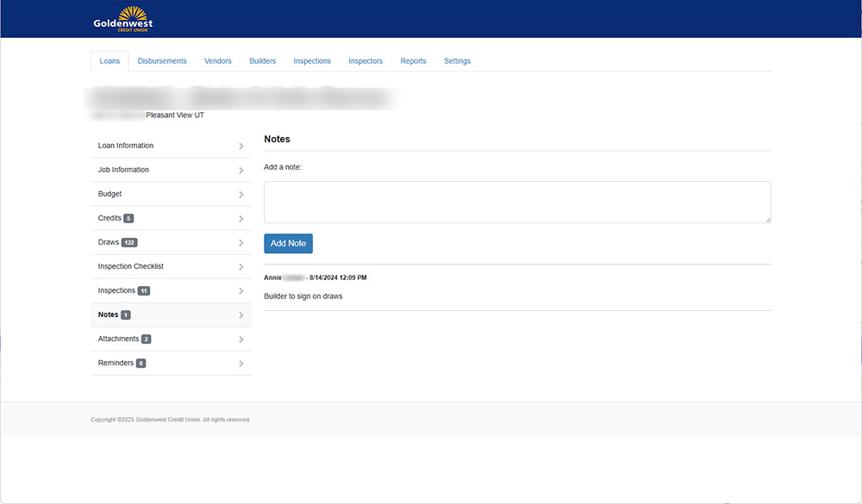
Task: Open the Reports tab
Action: [413, 61]
